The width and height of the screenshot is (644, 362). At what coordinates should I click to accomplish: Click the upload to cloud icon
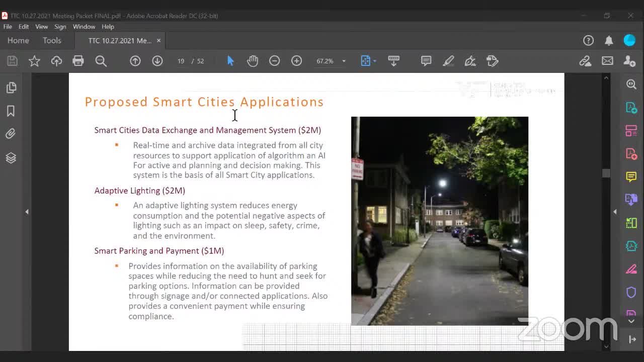tap(56, 61)
